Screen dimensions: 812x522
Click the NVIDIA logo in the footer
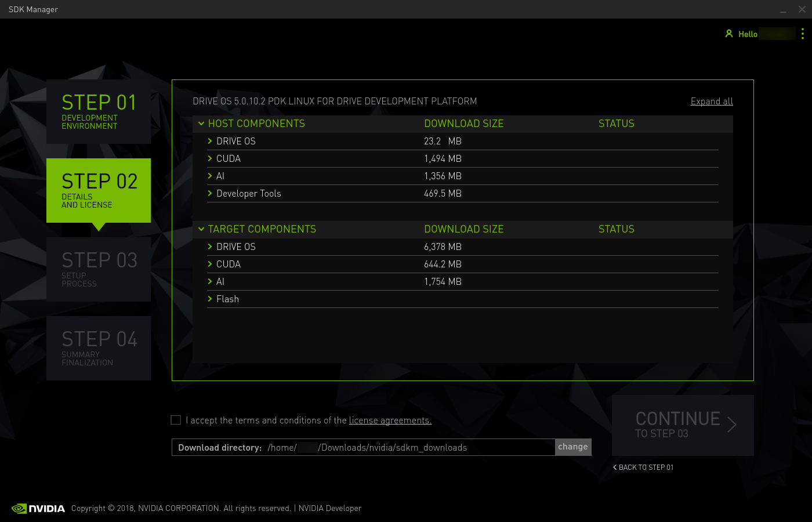38,509
